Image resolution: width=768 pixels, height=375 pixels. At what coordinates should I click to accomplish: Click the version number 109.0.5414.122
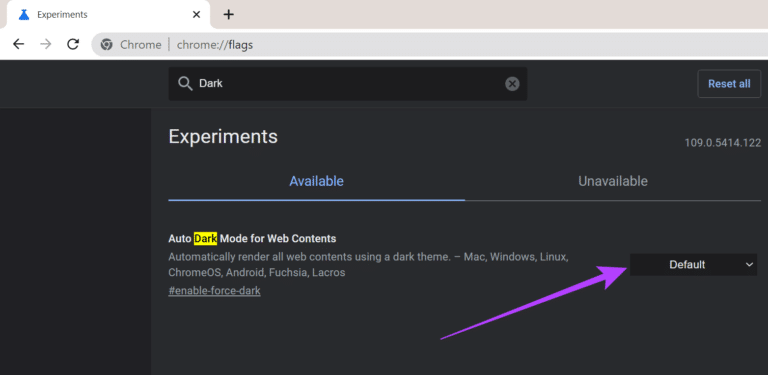[x=722, y=143]
